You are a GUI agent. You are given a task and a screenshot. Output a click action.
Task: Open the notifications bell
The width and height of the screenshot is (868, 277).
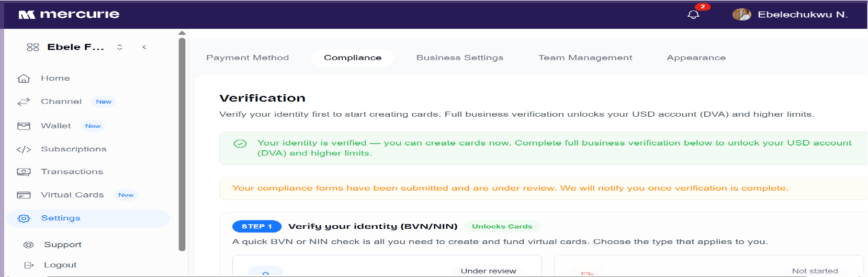click(x=693, y=15)
